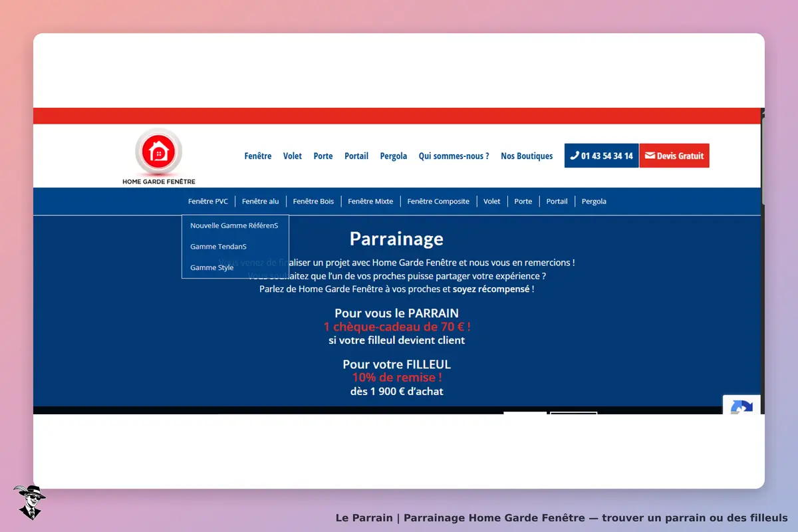
Task: Select Pergola in blue sub-navigation
Action: (594, 201)
